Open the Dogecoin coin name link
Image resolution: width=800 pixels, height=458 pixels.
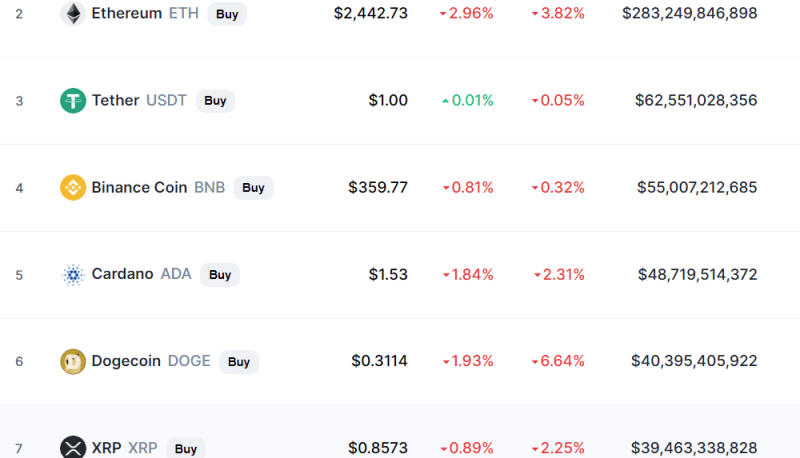(126, 361)
